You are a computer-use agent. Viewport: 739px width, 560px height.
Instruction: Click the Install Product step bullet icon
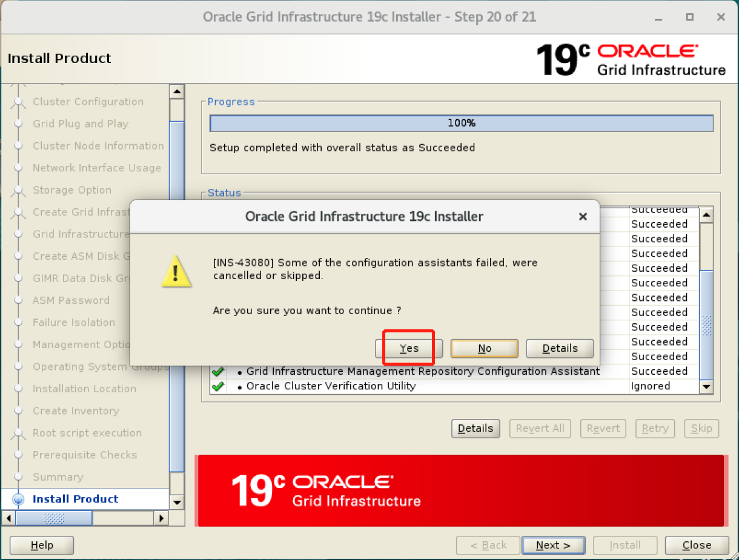(x=19, y=499)
